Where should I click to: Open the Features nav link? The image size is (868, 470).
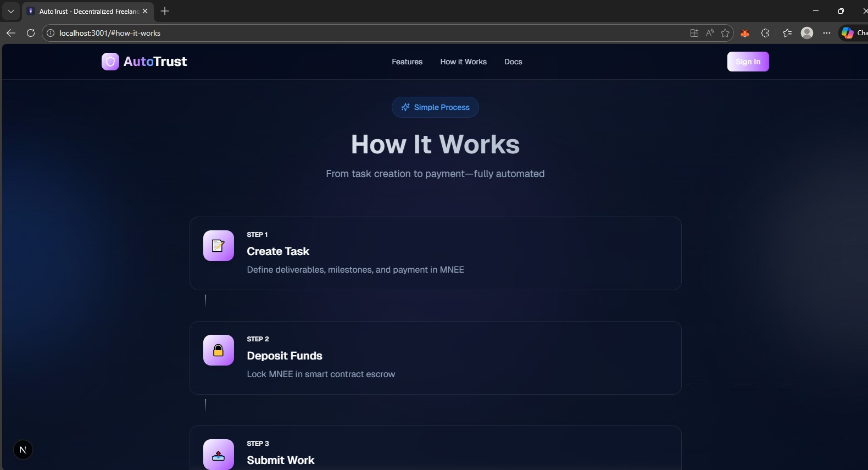click(x=407, y=62)
